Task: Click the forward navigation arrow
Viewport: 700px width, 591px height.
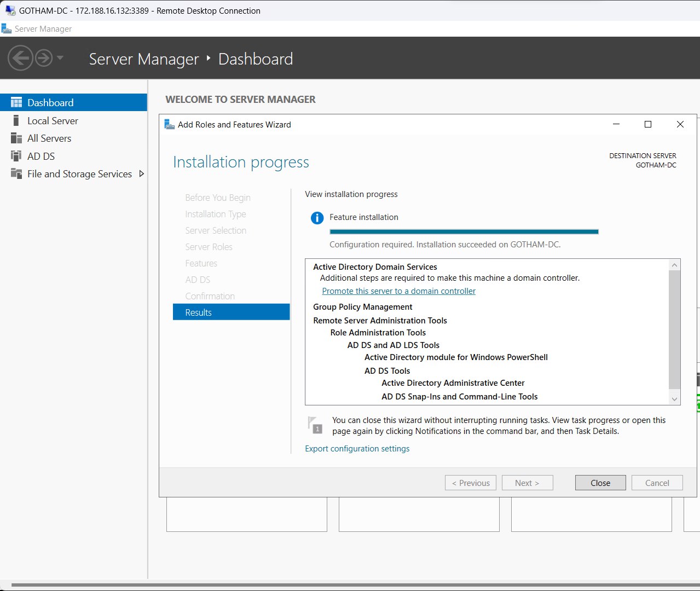Action: 42,57
